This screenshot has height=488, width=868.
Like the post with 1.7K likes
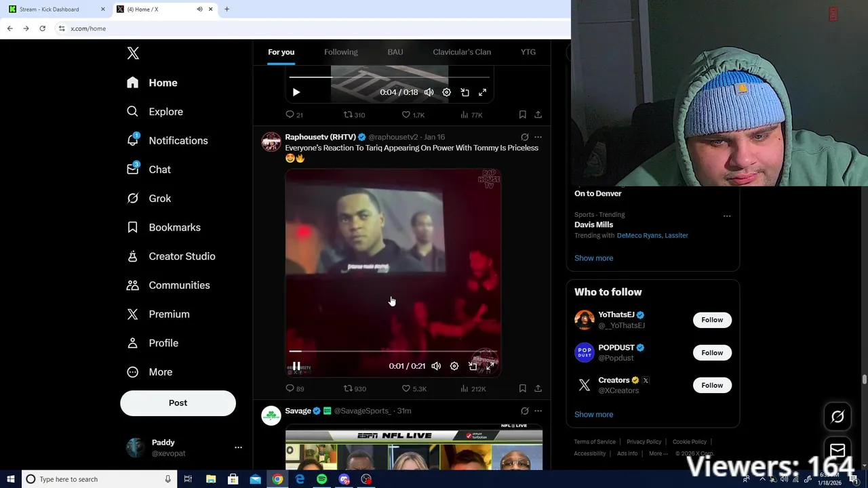413,115
